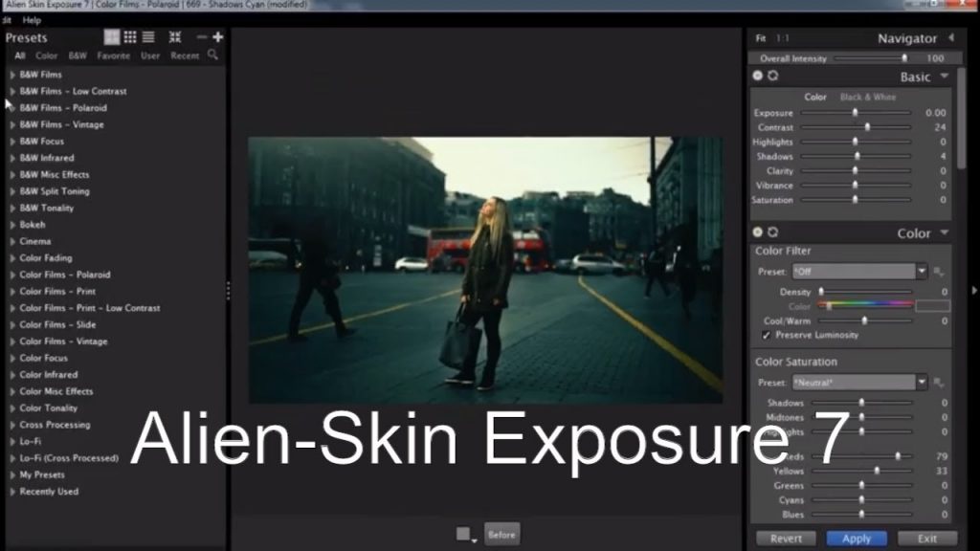Screen dimensions: 980x551
Task: Save Color Saturation preset icon
Action: 938,383
